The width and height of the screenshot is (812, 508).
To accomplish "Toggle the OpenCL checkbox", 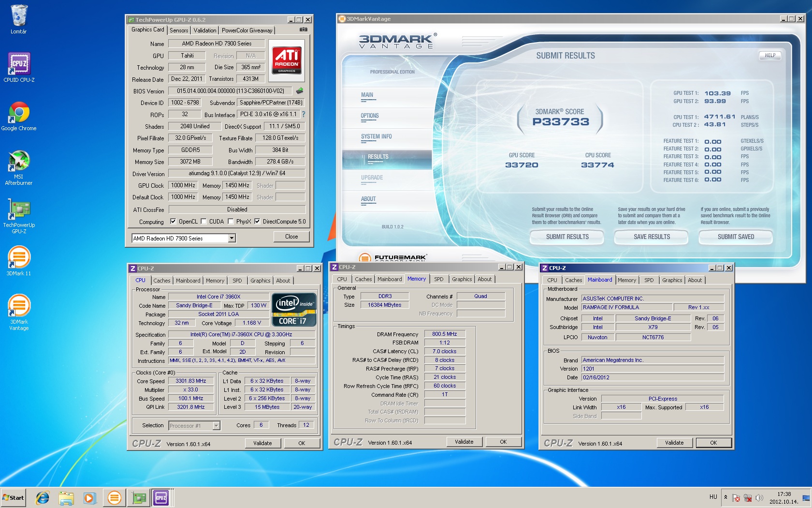I will 173,222.
